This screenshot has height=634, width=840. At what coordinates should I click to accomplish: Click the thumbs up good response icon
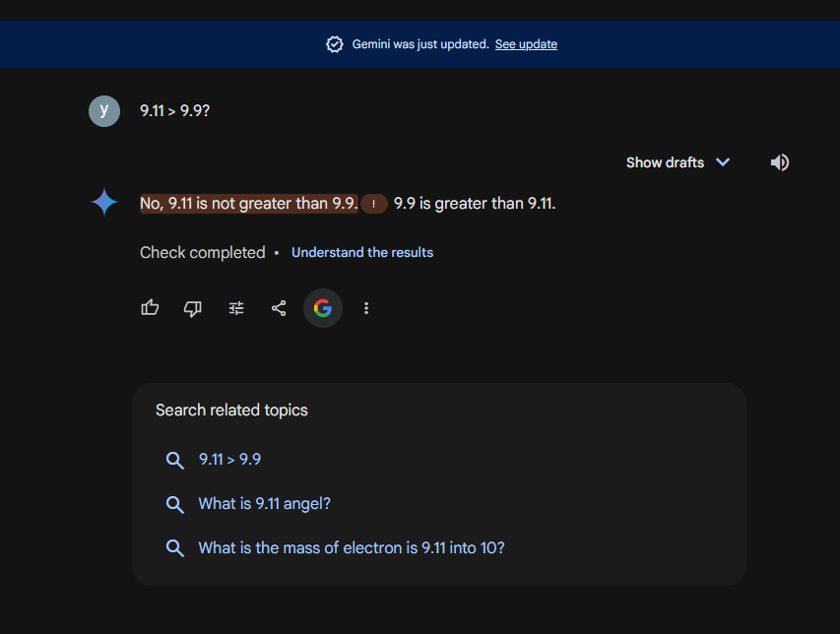[150, 308]
